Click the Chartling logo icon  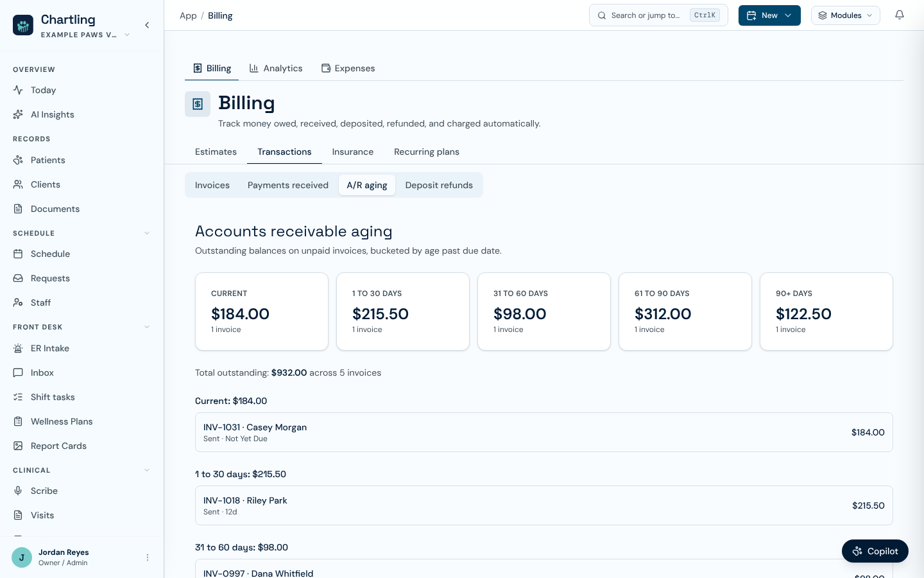tap(23, 25)
